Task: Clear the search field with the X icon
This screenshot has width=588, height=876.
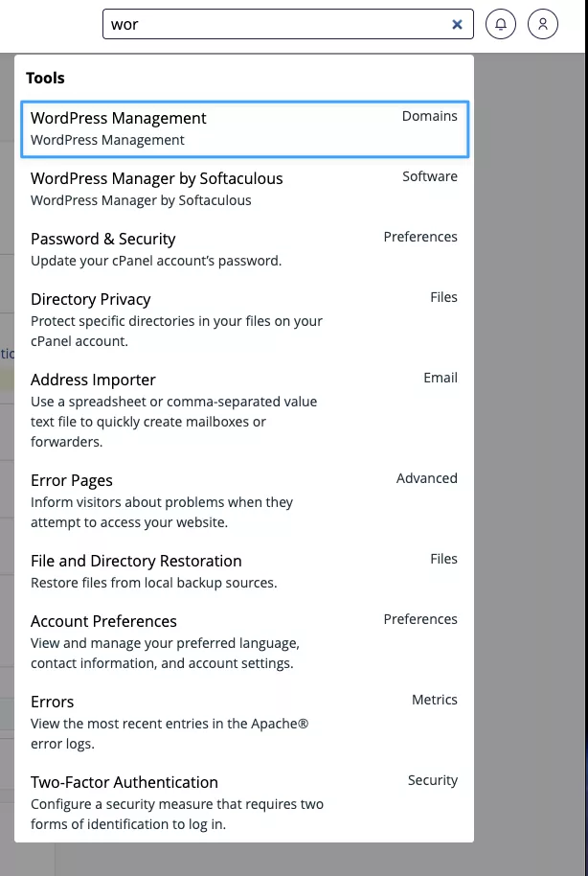Action: click(x=457, y=25)
